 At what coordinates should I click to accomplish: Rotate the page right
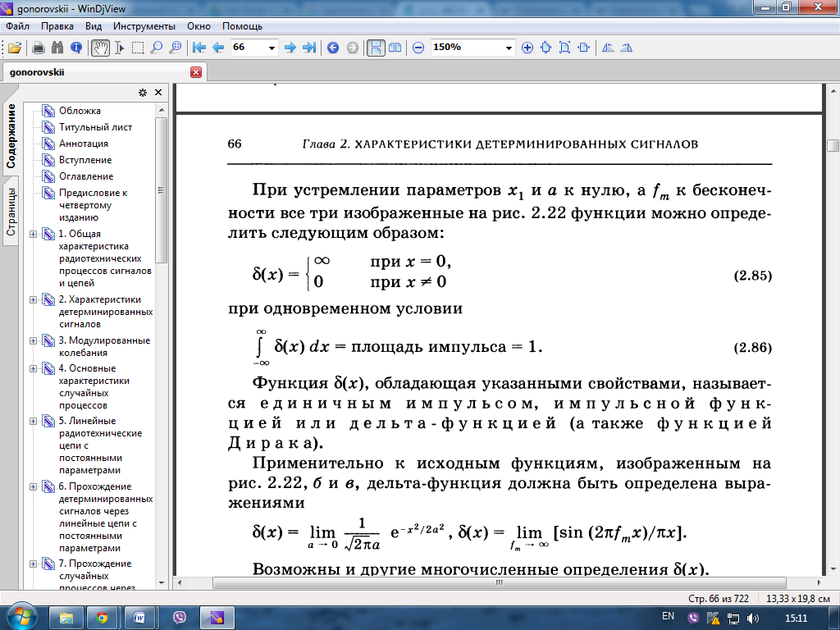626,48
